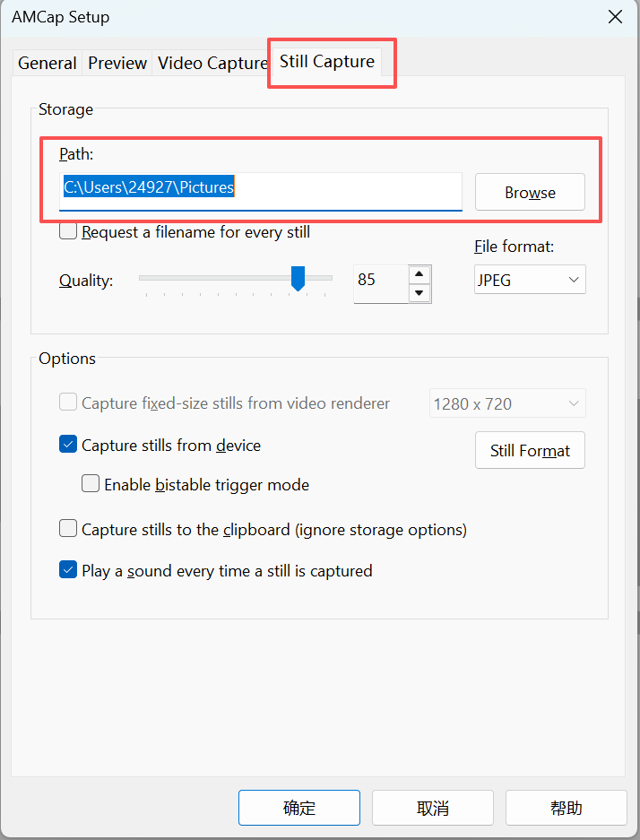Open the Preview tab
640x840 pixels.
(x=117, y=64)
